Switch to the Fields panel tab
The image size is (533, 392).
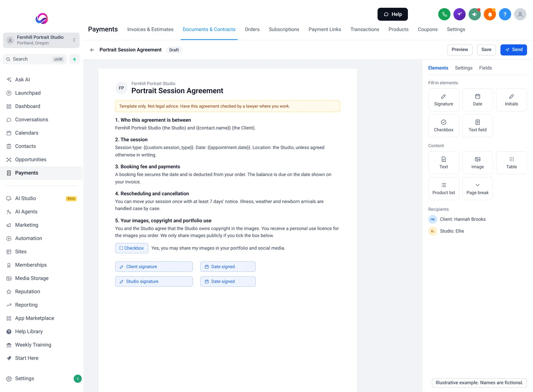coord(485,68)
